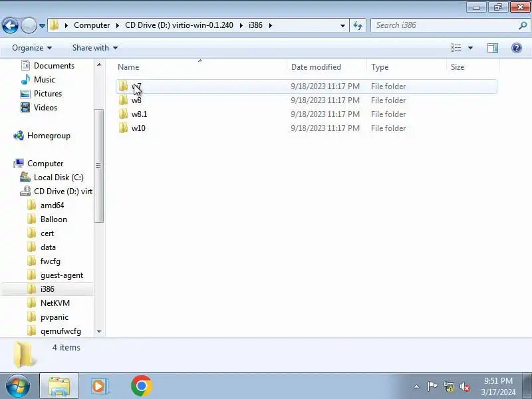Image resolution: width=532 pixels, height=399 pixels.
Task: Select Computer in the breadcrumb path
Action: tap(92, 25)
